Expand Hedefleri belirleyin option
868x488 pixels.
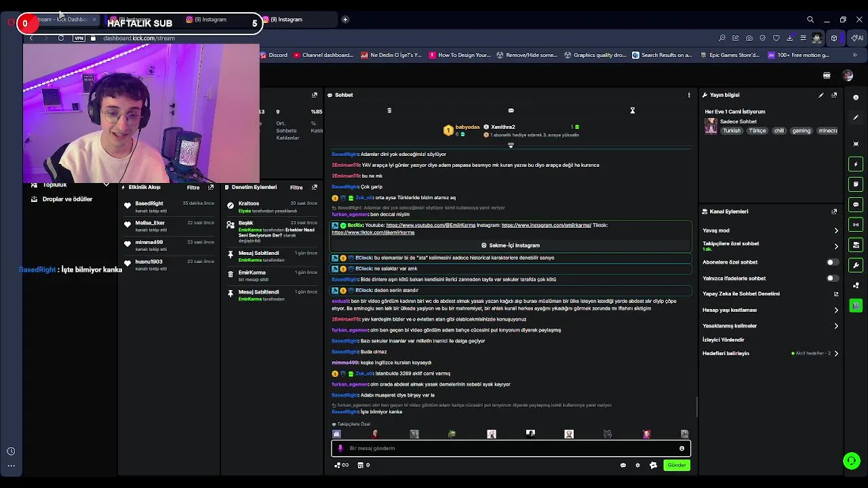(835, 353)
